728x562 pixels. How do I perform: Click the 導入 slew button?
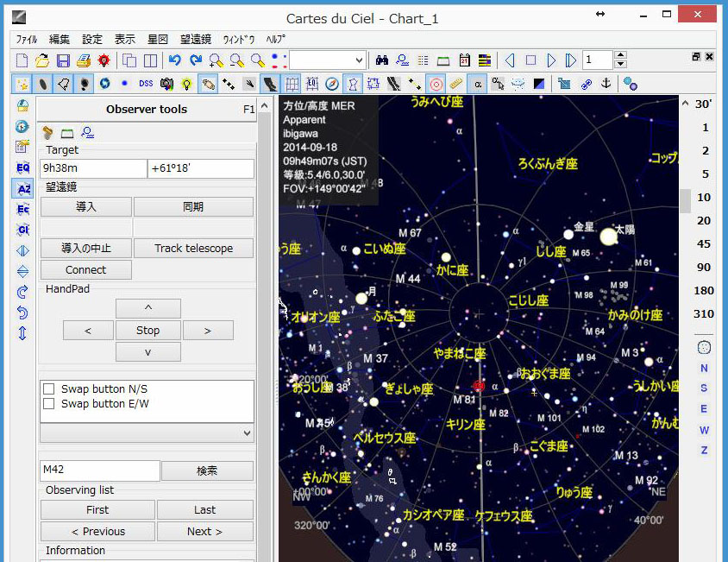[86, 207]
